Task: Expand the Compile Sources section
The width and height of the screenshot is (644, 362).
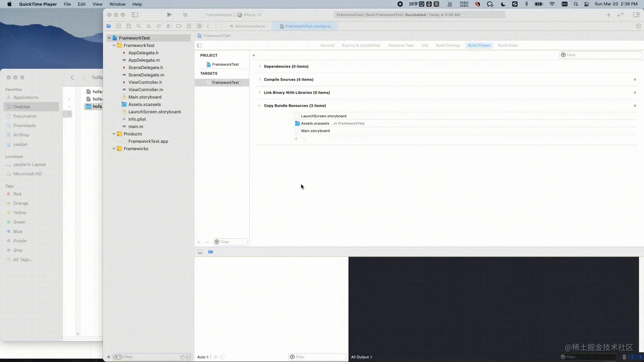Action: pyautogui.click(x=260, y=80)
